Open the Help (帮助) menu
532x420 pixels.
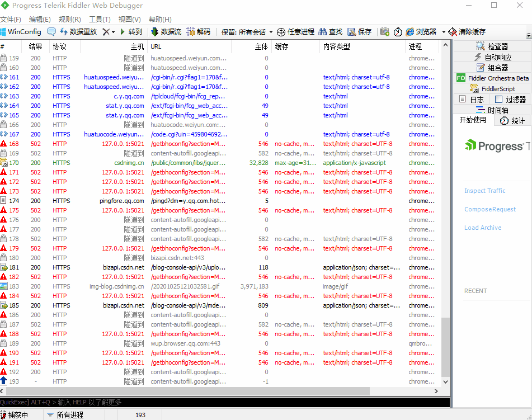(x=160, y=20)
